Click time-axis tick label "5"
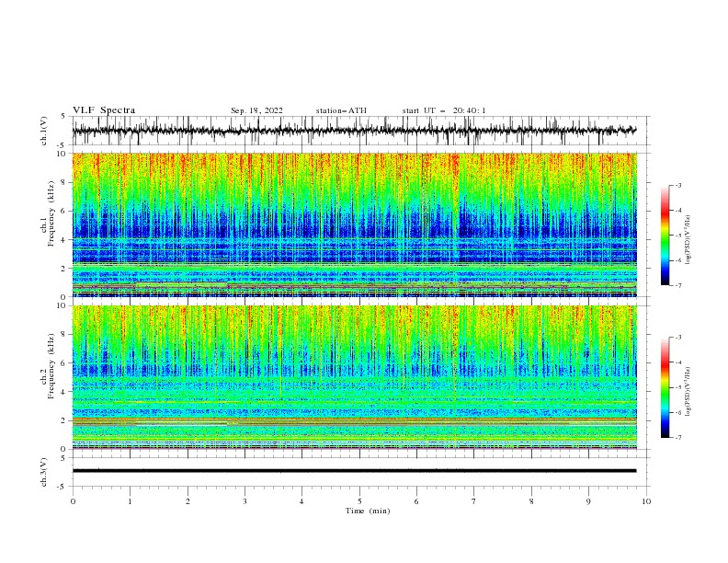Viewport: 728px width, 563px height. (359, 501)
